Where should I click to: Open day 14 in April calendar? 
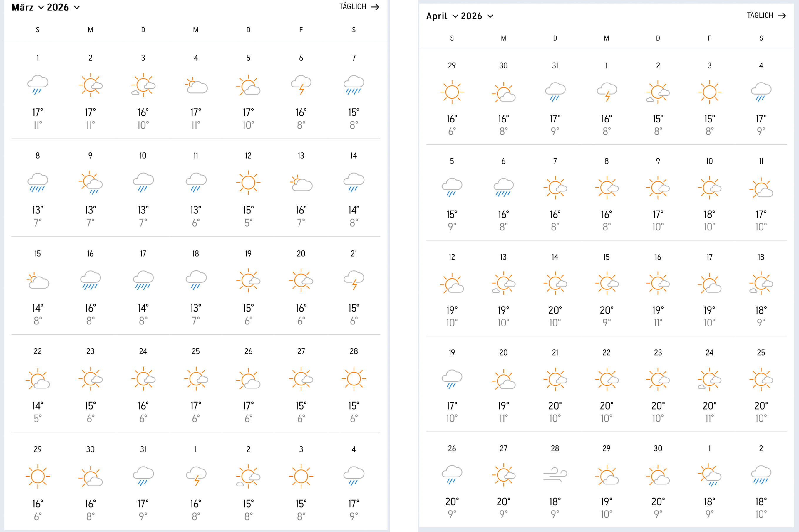point(555,257)
